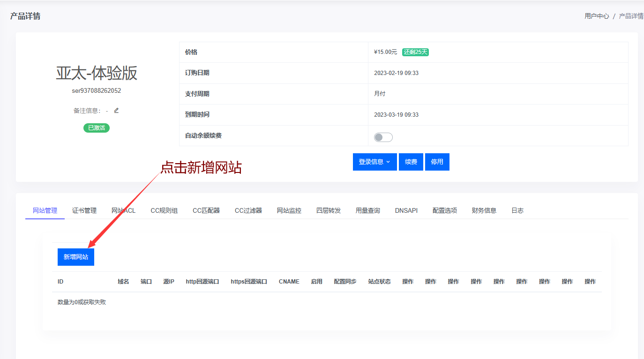The image size is (644, 359).
Task: Open the 财务信息 tab
Action: point(484,210)
